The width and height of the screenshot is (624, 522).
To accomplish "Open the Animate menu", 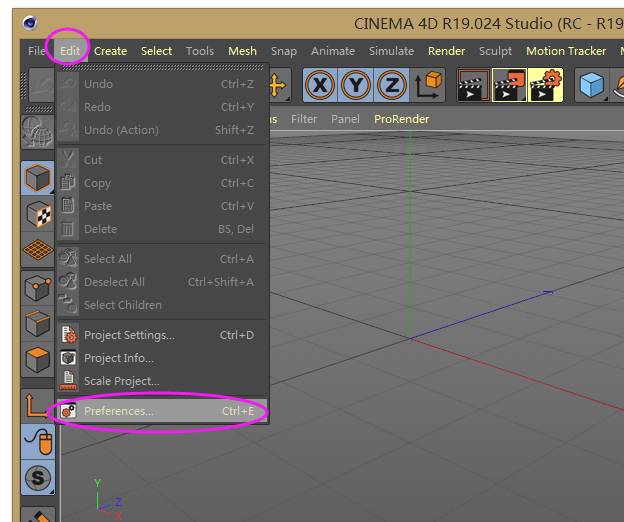I will coord(333,51).
